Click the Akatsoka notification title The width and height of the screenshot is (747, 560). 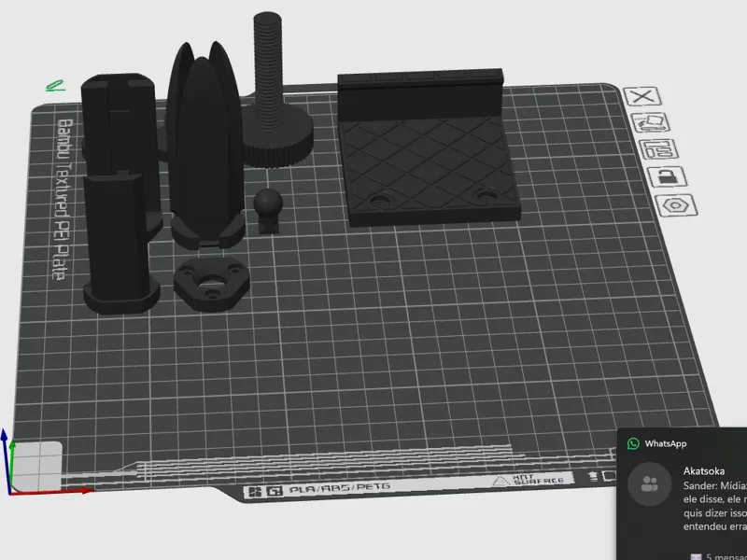[704, 471]
